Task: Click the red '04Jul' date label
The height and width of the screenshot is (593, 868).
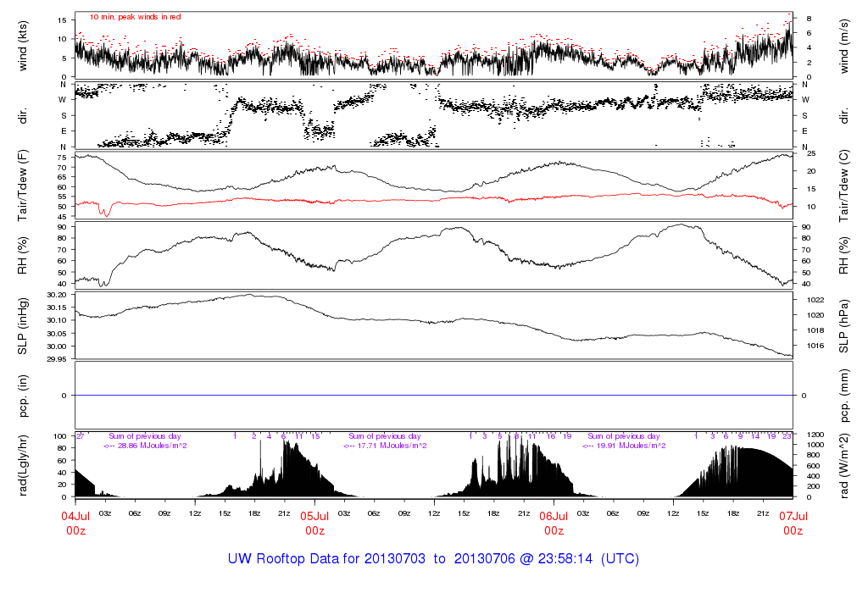Action: click(x=75, y=516)
